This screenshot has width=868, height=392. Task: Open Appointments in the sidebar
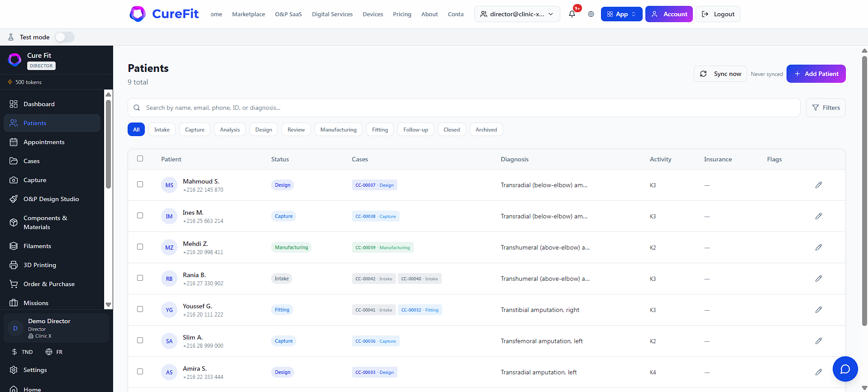52,142
